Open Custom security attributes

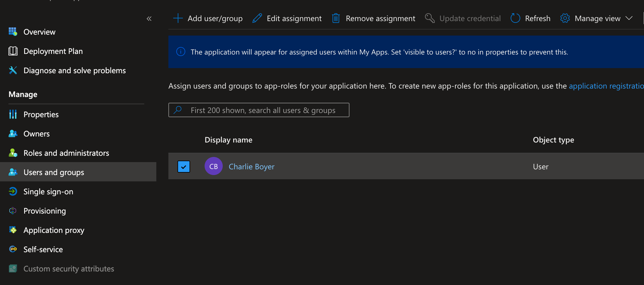tap(69, 268)
